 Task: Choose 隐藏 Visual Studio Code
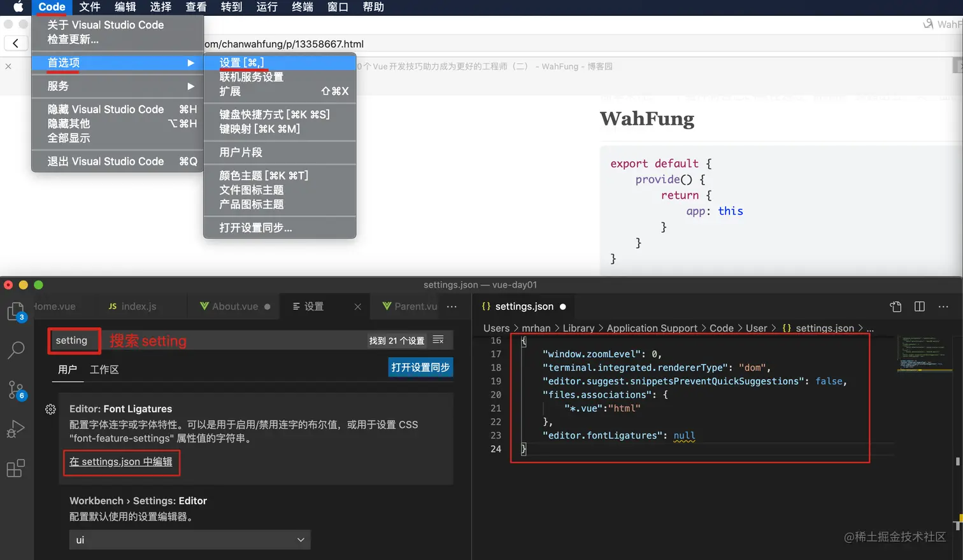click(x=117, y=109)
